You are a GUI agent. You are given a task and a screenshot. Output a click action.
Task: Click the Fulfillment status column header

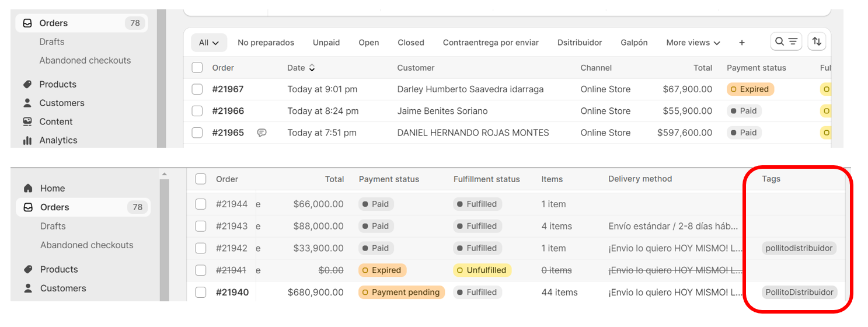tap(487, 179)
